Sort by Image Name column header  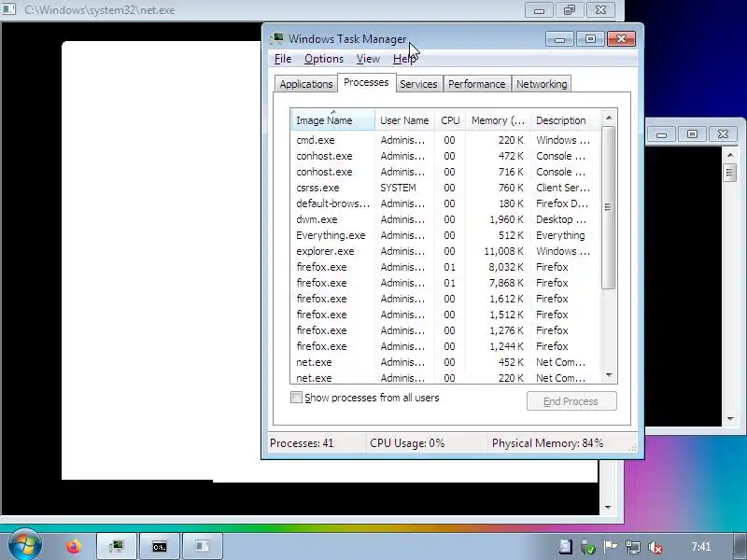(332, 120)
